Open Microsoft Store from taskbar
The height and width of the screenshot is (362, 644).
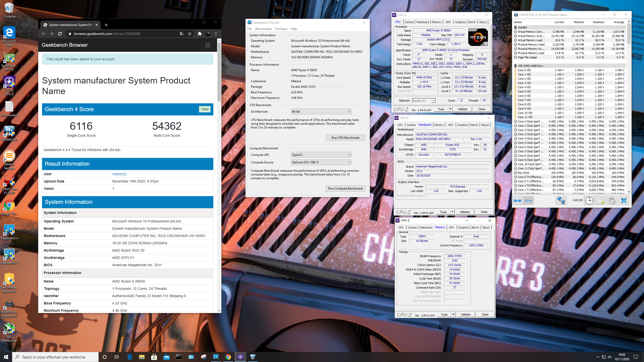[154, 357]
